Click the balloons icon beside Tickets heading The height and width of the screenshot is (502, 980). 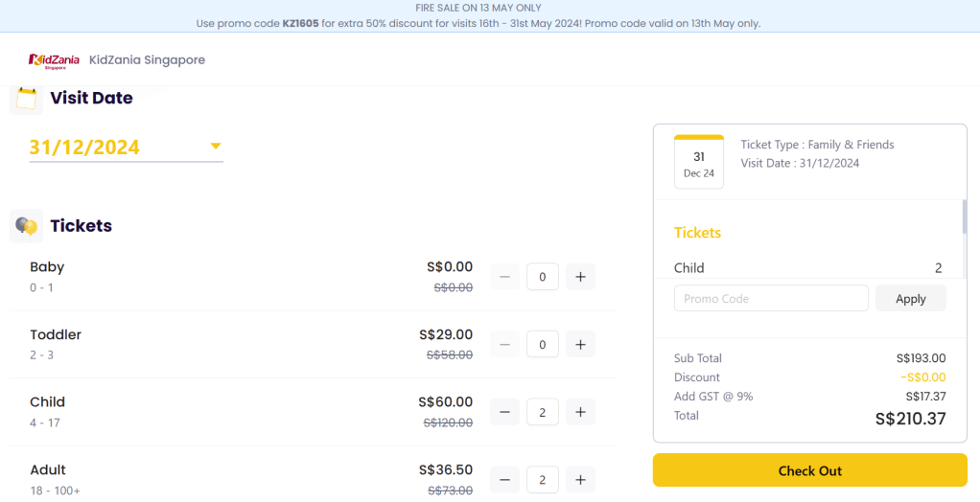click(x=26, y=226)
